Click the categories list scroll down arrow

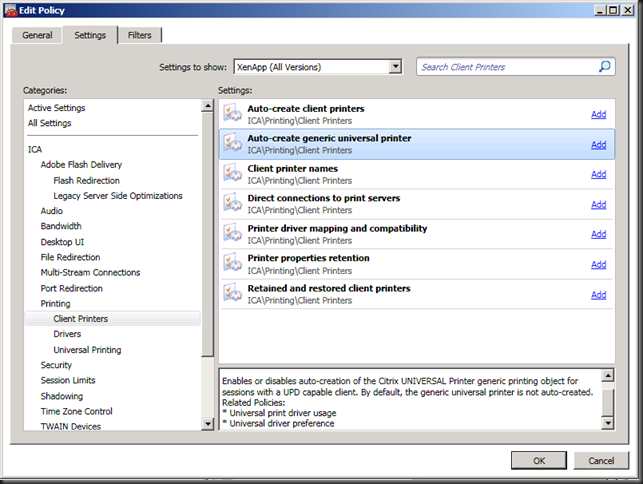click(208, 424)
